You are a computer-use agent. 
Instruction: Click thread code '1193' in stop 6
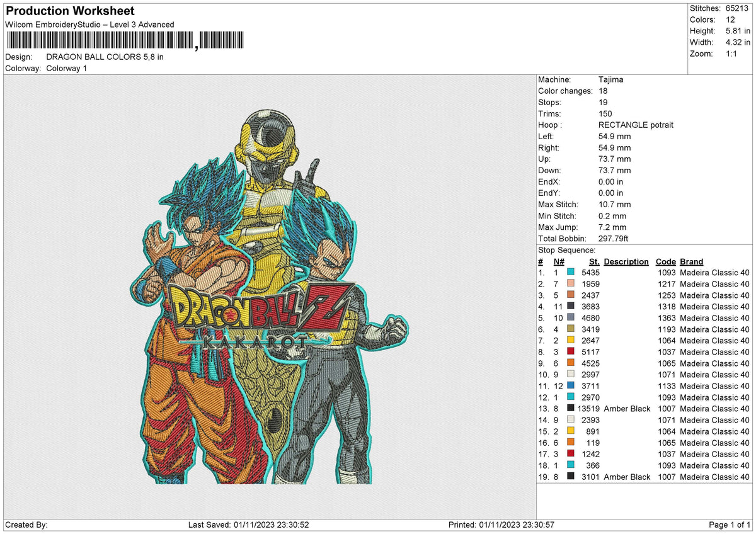(666, 329)
